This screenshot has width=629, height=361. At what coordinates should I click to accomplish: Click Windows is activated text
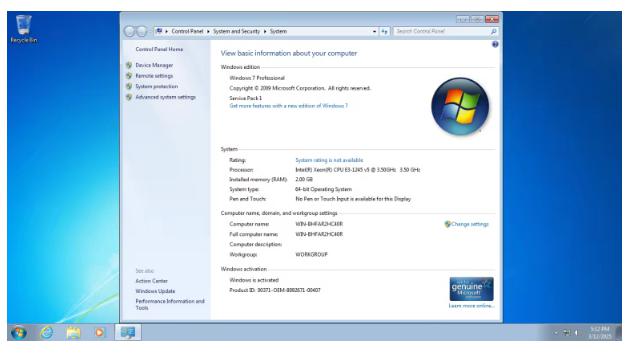254,280
